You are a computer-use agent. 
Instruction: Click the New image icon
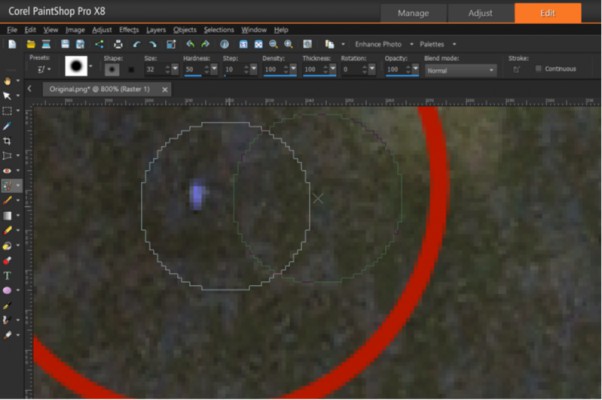12,44
